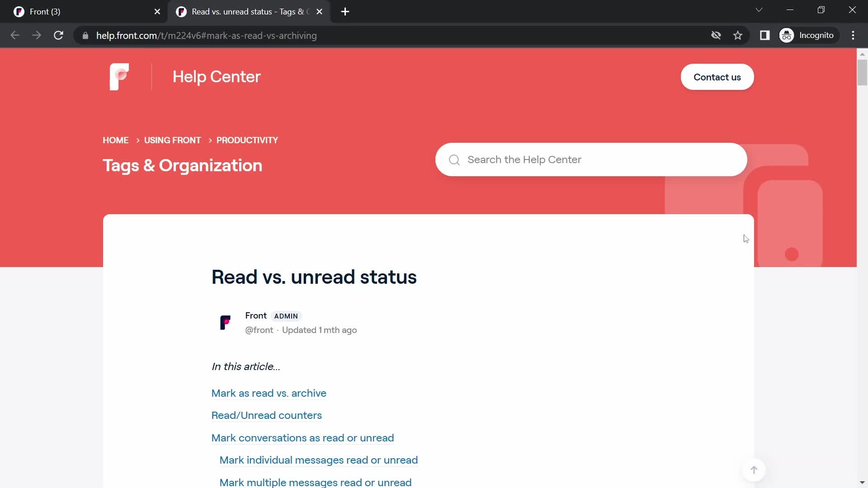This screenshot has width=868, height=488.
Task: Click the browser reload/refresh icon
Action: (58, 35)
